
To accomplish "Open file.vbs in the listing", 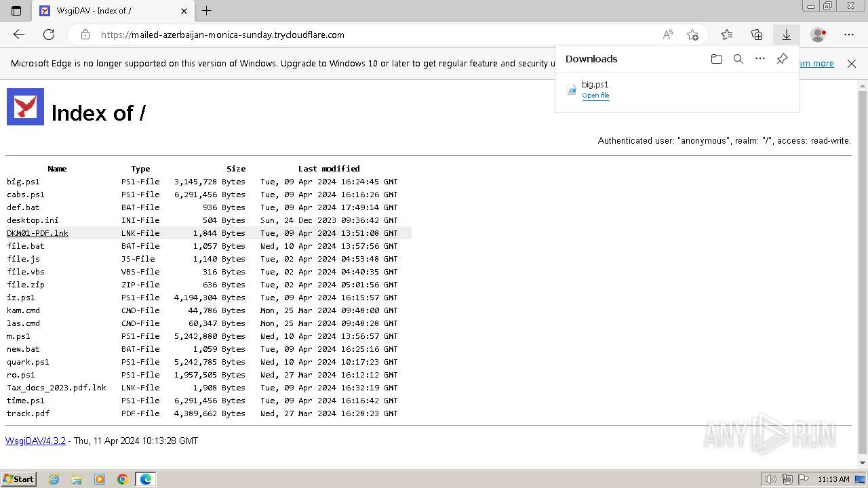I will (x=26, y=272).
